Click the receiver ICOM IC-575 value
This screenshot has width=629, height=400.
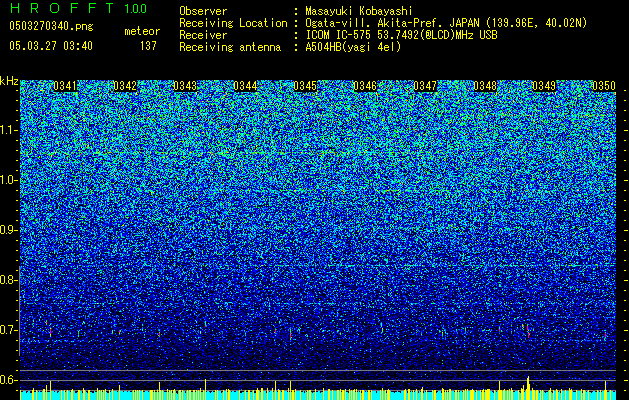point(401,35)
